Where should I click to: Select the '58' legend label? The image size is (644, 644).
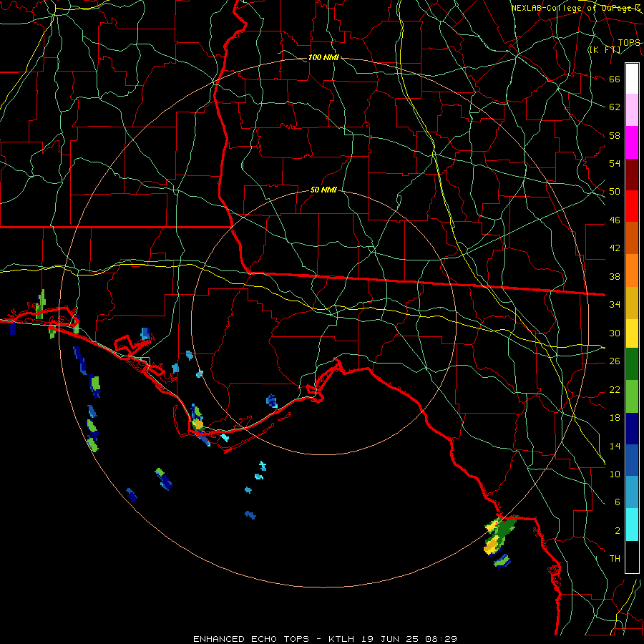(615, 135)
